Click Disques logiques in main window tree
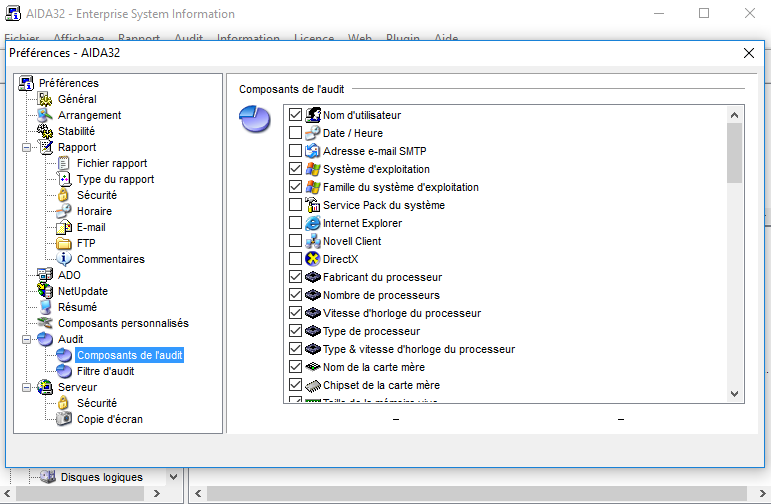771x504 pixels. tap(102, 477)
